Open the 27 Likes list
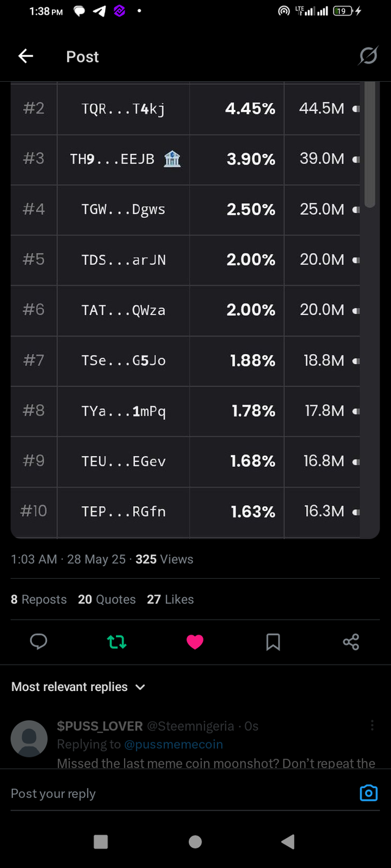 pos(170,599)
